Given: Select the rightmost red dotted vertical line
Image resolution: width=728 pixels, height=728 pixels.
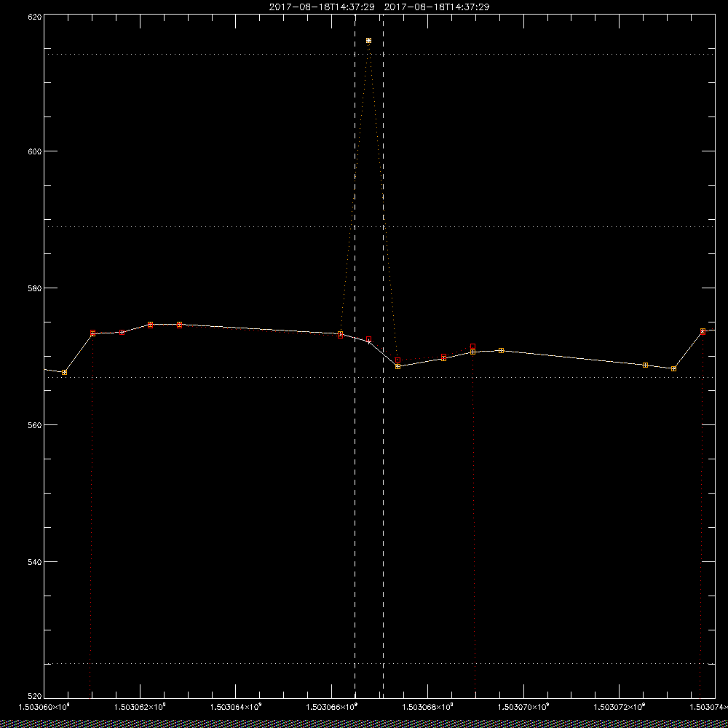Looking at the screenshot, I should 701,515.
